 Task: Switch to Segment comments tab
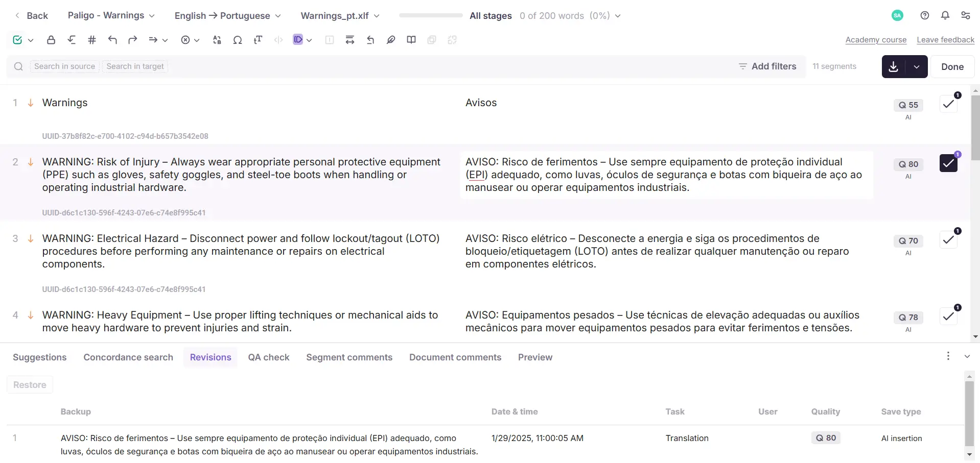[x=349, y=357]
